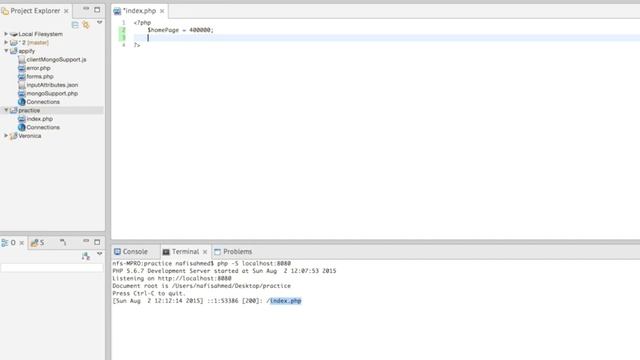The image size is (640, 360).
Task: Click the Local Filesystem drive icon
Action: tap(13, 34)
